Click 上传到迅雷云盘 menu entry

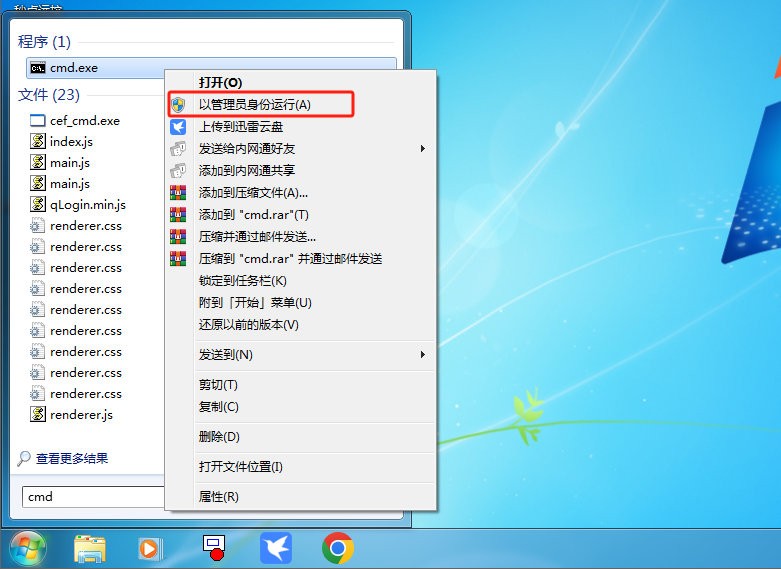tap(240, 127)
